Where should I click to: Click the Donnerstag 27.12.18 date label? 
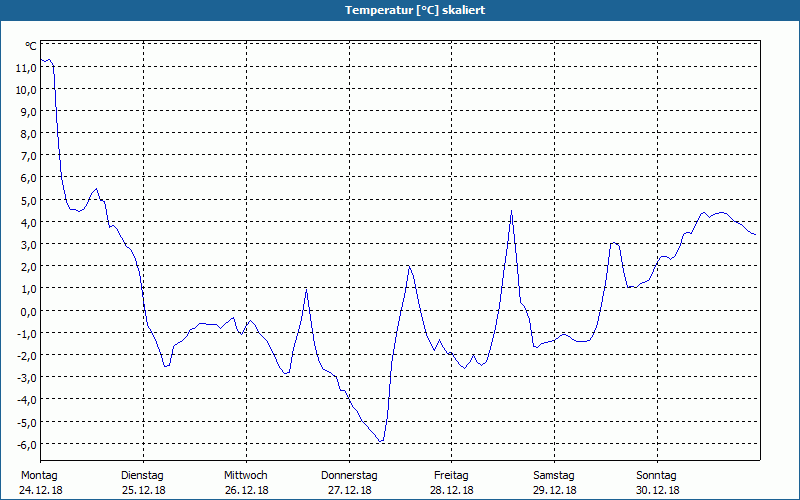[x=349, y=482]
